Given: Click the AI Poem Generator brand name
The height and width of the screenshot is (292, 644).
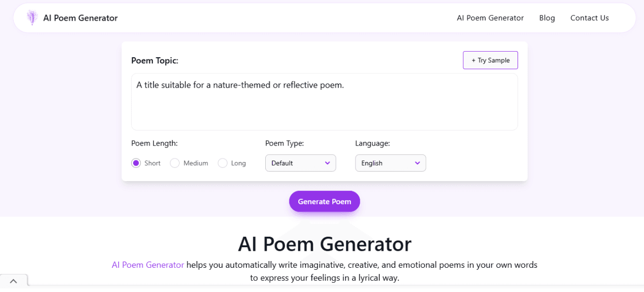Looking at the screenshot, I should (x=81, y=18).
